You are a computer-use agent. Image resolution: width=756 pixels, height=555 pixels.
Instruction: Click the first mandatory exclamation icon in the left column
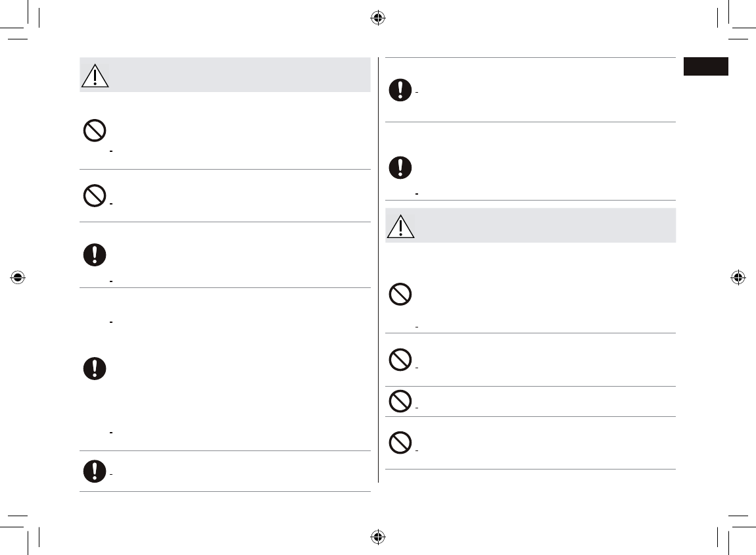click(95, 254)
